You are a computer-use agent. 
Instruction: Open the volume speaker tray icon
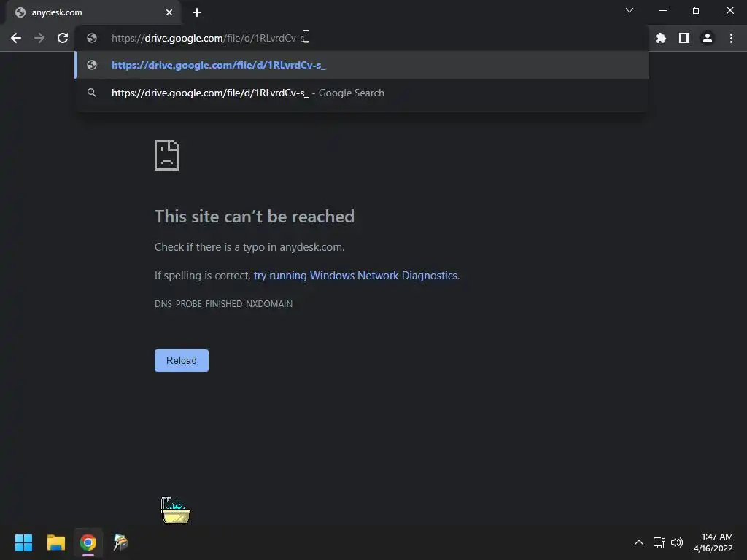coord(677,542)
